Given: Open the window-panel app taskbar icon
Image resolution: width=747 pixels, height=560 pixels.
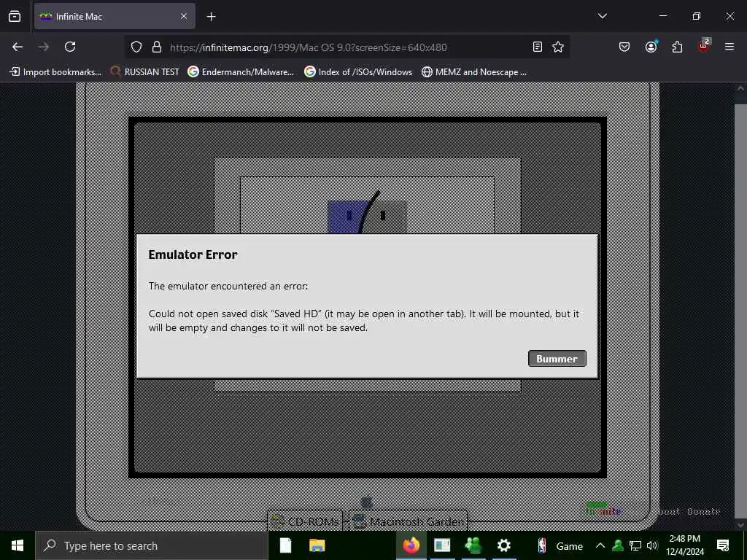Looking at the screenshot, I should pos(442,545).
